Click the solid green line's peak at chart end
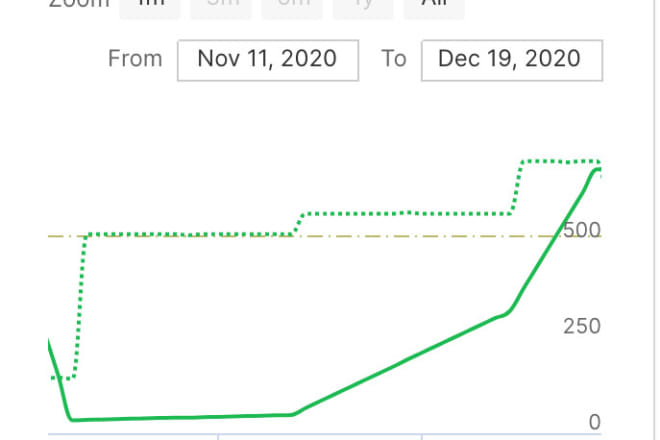The image size is (660, 440). [597, 170]
